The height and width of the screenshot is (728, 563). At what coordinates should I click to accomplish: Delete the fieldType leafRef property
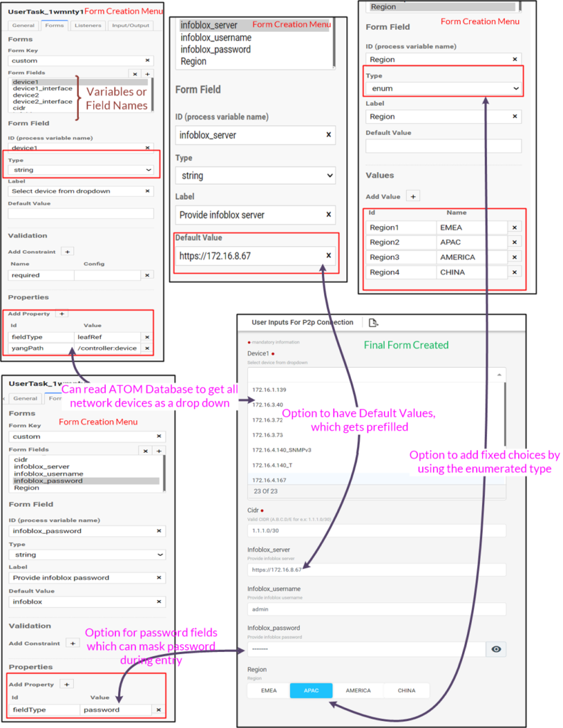point(147,337)
